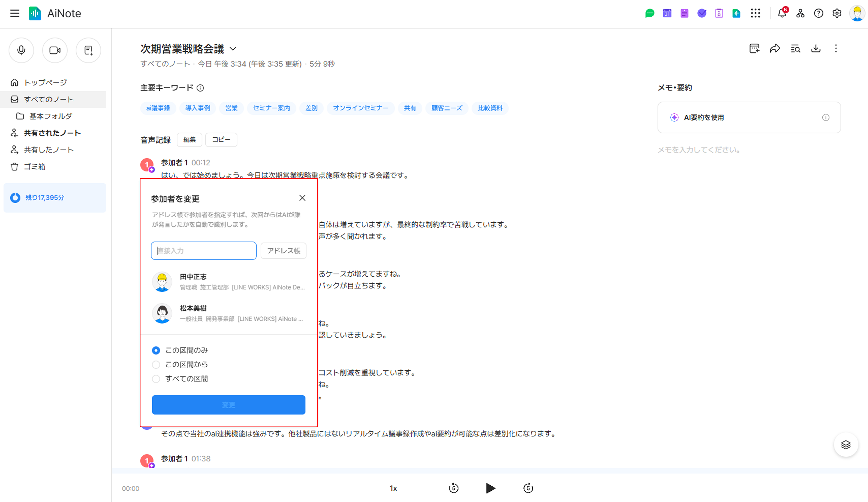The height and width of the screenshot is (502, 868).
Task: Open the notifications bell icon
Action: click(782, 13)
